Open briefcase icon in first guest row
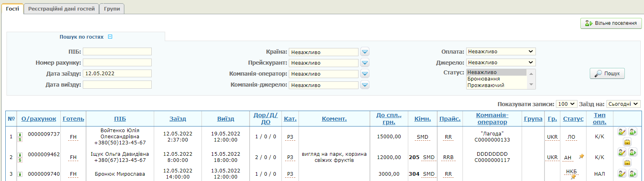644x181 pixels. coord(627,142)
